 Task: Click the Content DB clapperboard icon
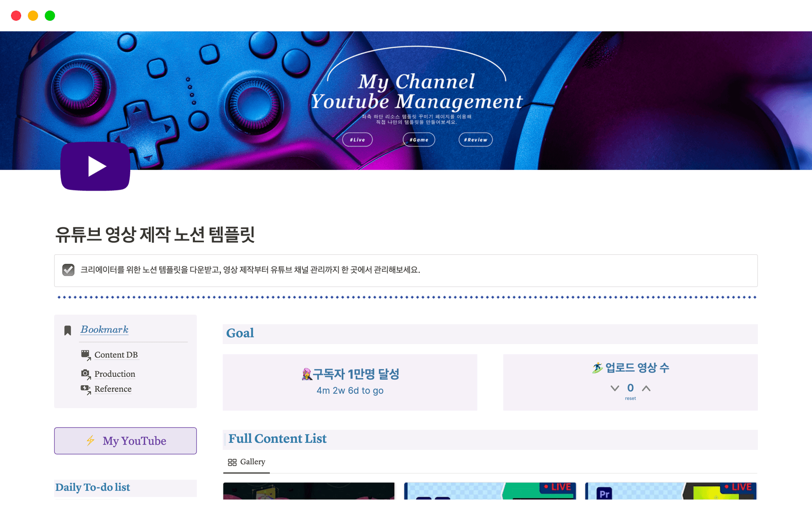85,355
